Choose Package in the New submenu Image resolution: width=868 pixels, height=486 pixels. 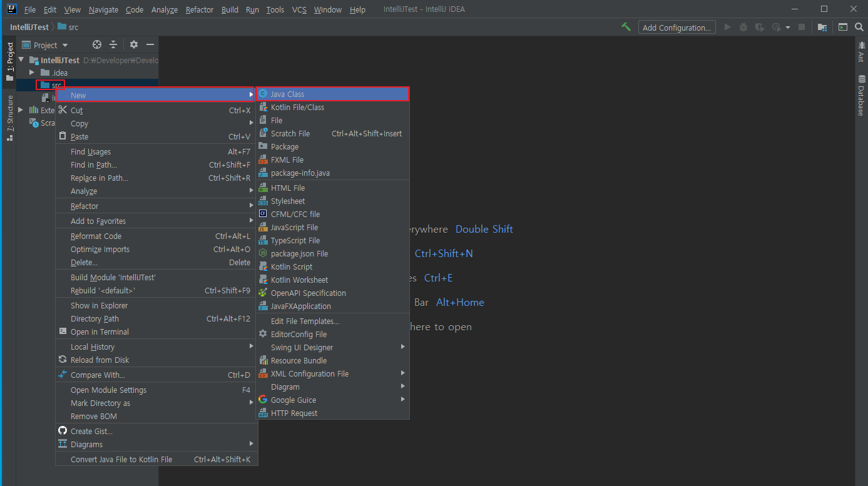point(333,146)
